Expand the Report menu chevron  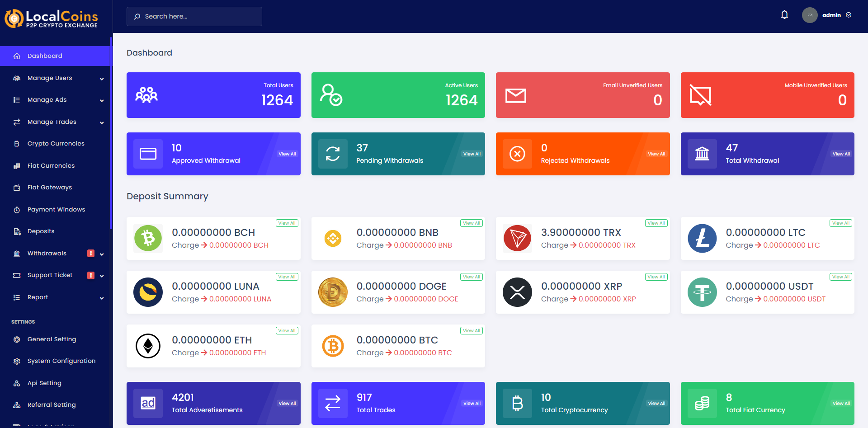[x=102, y=298]
